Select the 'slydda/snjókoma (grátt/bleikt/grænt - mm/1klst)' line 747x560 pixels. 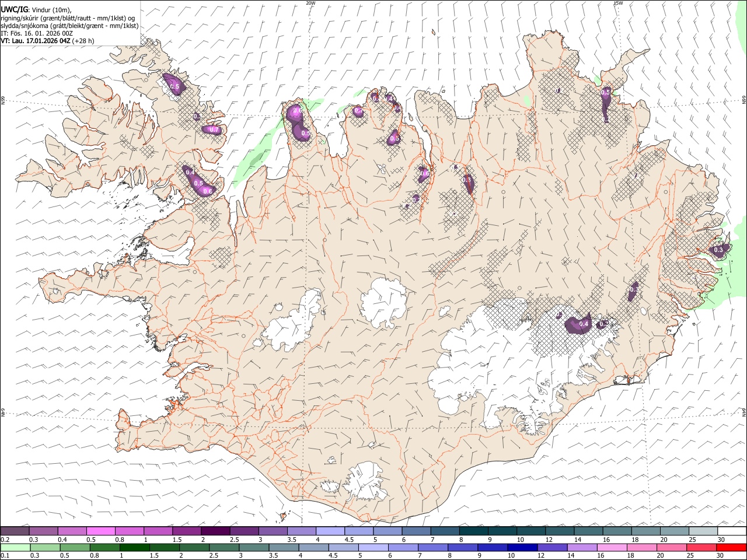tap(69, 26)
